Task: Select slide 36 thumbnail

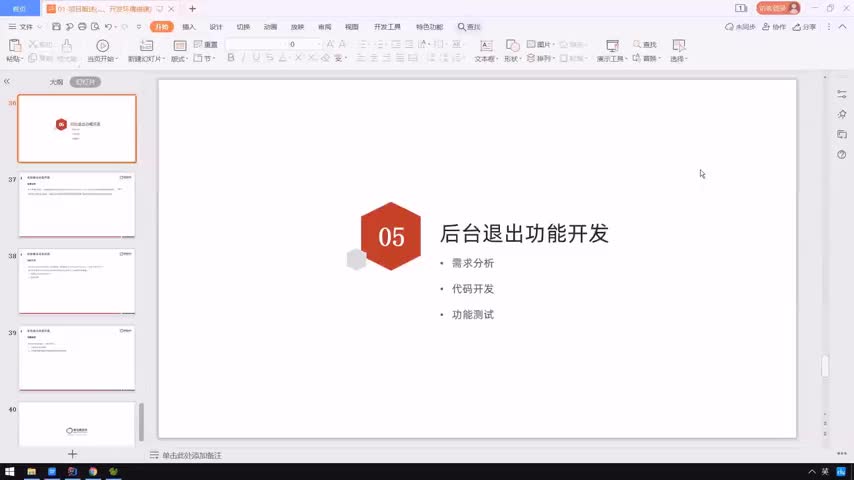Action: (77, 129)
